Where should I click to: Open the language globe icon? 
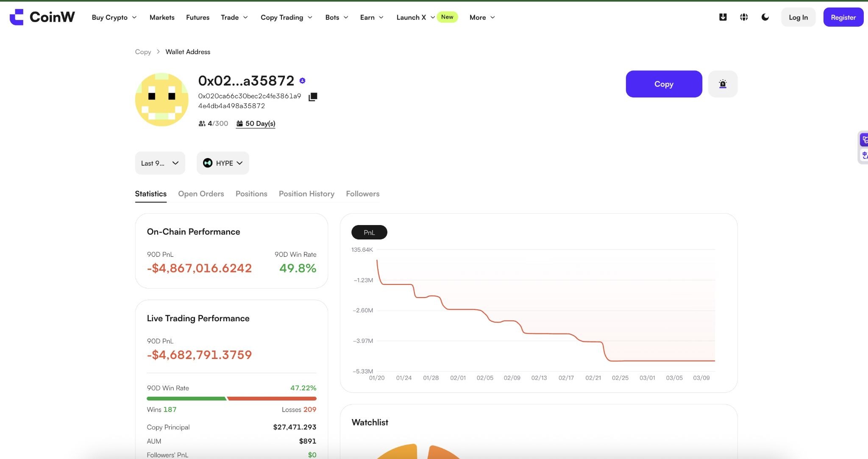744,17
